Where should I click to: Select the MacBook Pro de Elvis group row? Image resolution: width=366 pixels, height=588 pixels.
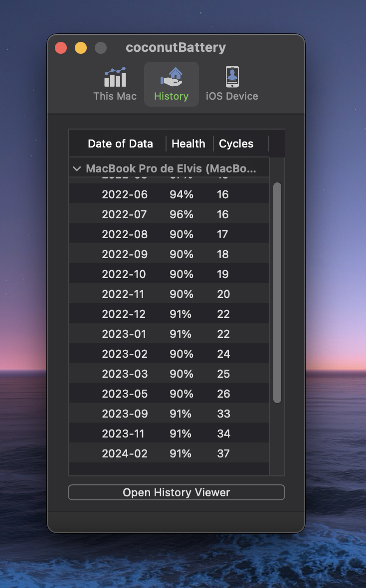(x=169, y=168)
